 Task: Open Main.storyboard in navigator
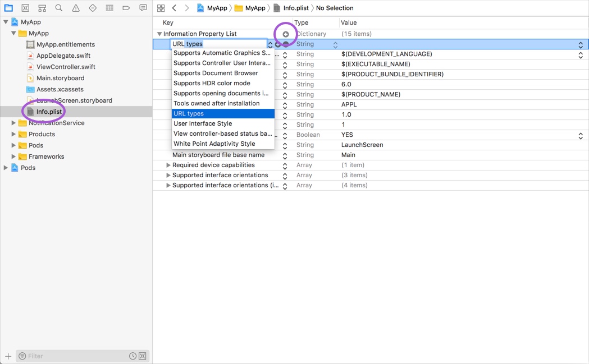[x=60, y=78]
